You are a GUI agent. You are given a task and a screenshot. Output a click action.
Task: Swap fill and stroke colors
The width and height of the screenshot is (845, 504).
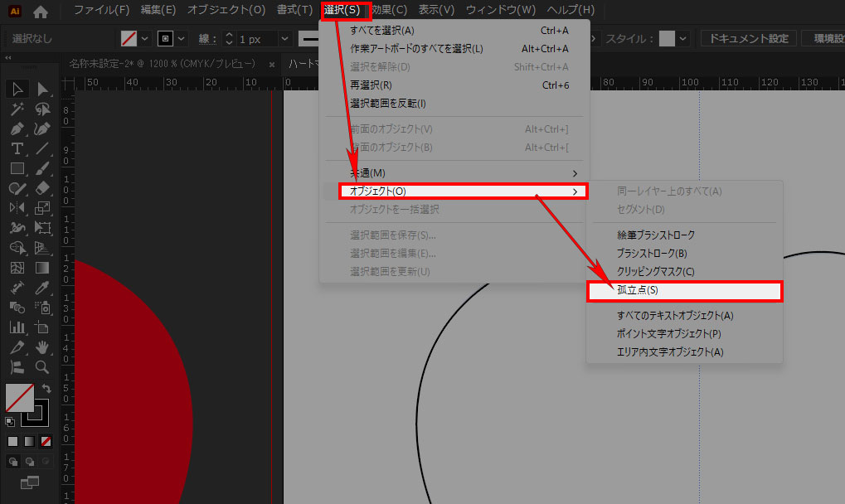tap(47, 388)
